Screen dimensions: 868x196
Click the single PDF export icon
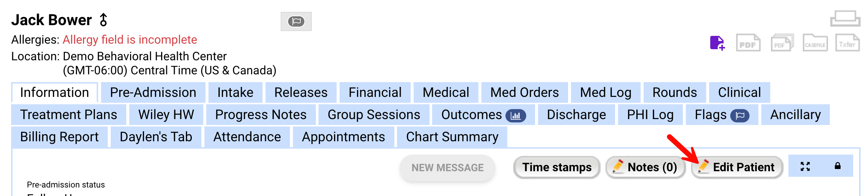pos(748,43)
